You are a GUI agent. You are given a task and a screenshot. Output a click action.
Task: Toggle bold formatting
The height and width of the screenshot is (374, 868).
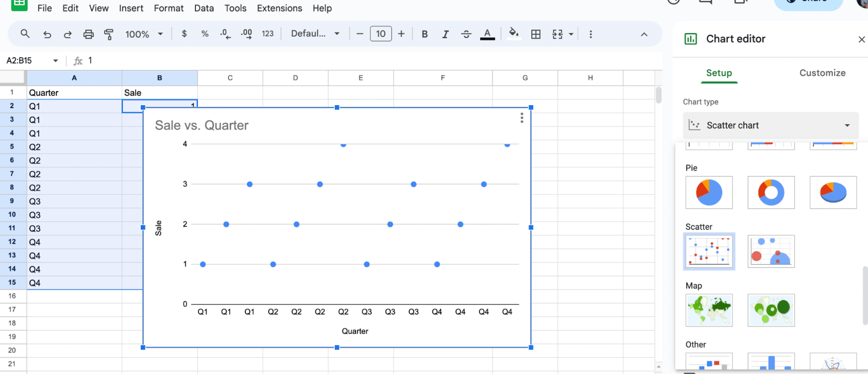coord(425,34)
